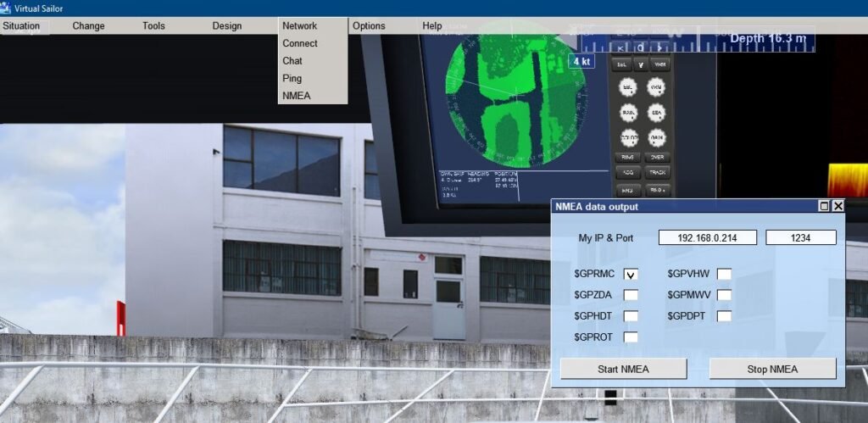868x423 pixels.
Task: Choose NMEA in the Network menu
Action: 296,96
